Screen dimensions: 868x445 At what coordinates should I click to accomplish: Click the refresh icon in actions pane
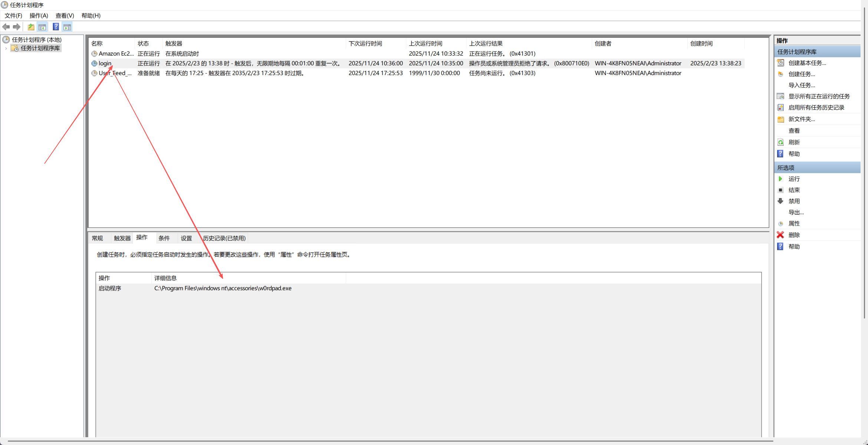(x=780, y=142)
